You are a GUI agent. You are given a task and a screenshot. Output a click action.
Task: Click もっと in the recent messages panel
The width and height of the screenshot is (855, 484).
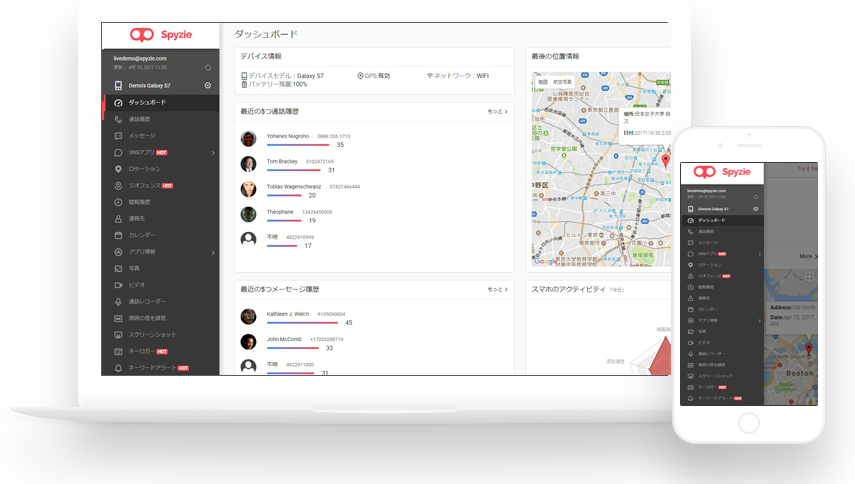point(497,289)
